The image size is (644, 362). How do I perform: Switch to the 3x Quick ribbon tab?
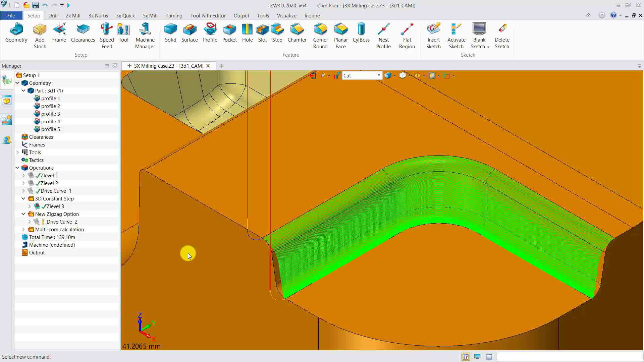pos(125,16)
